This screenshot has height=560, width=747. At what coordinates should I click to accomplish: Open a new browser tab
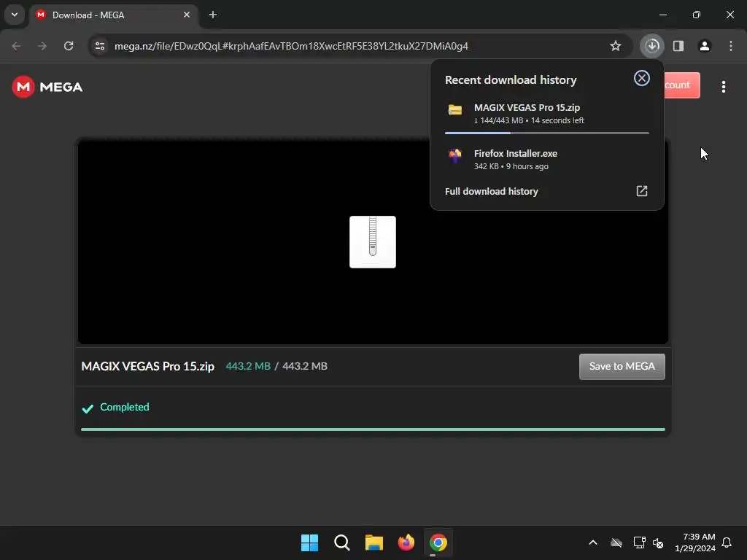(x=213, y=15)
